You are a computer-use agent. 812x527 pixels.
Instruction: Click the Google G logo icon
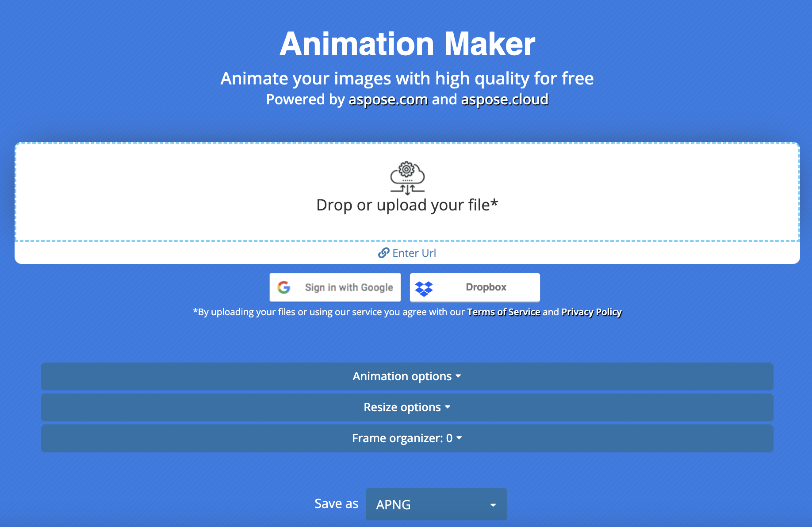point(284,287)
